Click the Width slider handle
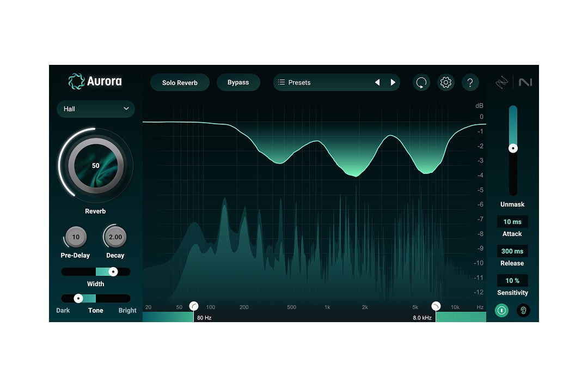The width and height of the screenshot is (588, 387). [113, 272]
